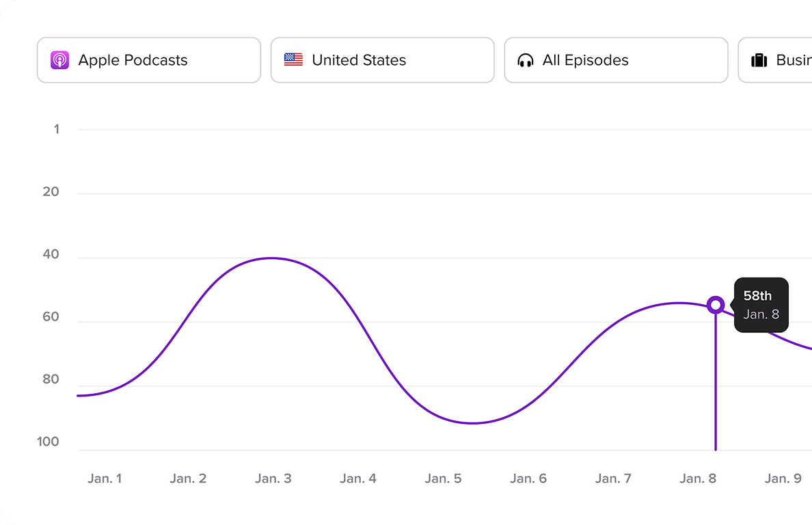
Task: Select Jan. 5 on the date axis
Action: [x=443, y=479]
